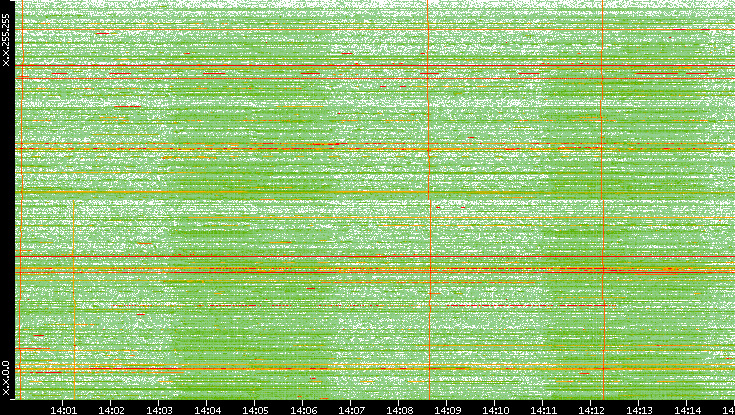Click the 14:11 time axis label
This screenshot has height=415, width=735.
coord(543,410)
